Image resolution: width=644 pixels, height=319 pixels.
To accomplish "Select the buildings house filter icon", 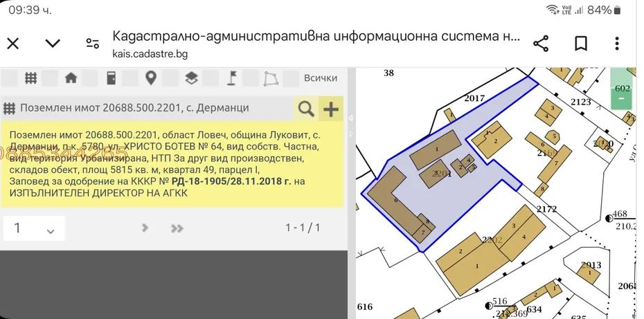I will coord(71,78).
